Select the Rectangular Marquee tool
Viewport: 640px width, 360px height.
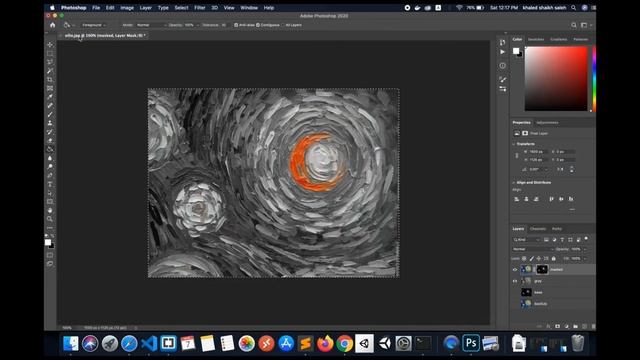pyautogui.click(x=50, y=53)
